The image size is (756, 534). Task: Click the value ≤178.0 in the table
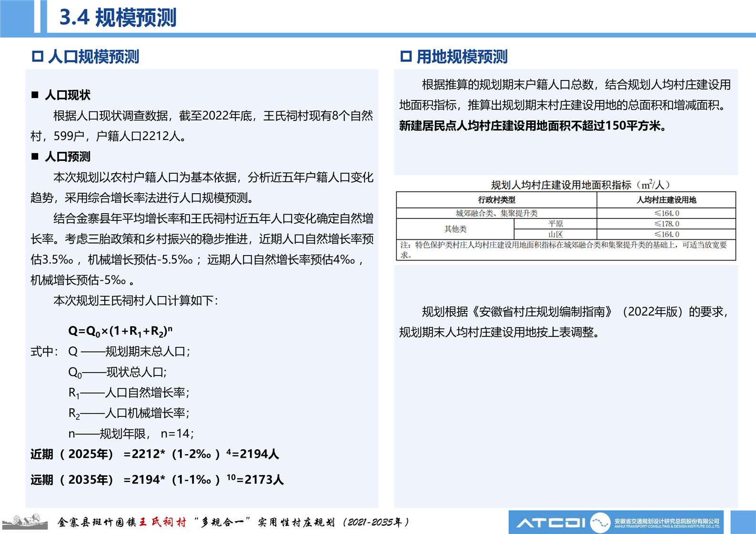tap(666, 224)
